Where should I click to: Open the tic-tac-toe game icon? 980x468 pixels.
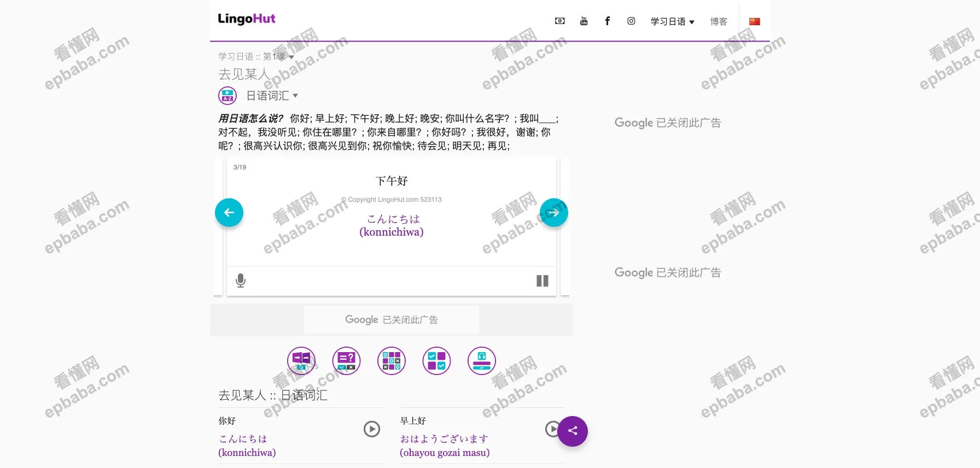tap(392, 361)
